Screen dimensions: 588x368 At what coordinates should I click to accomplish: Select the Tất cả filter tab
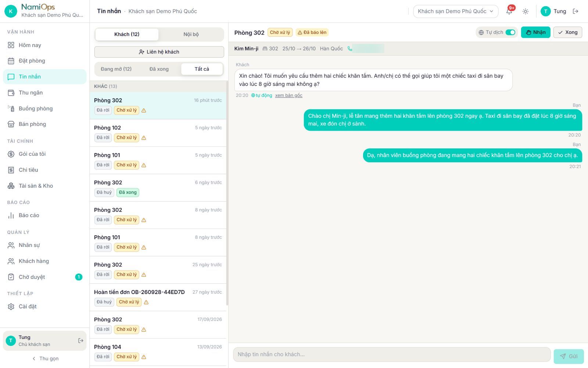pyautogui.click(x=202, y=69)
